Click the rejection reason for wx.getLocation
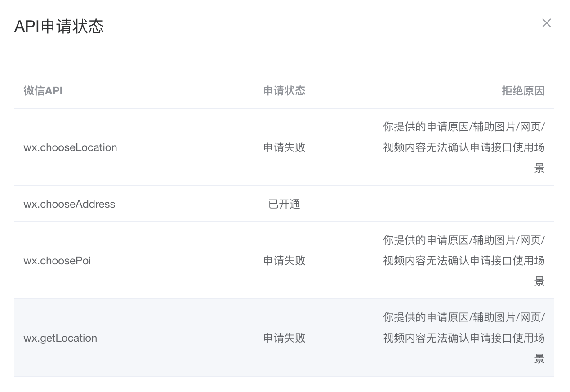This screenshot has height=392, width=570. 464,338
